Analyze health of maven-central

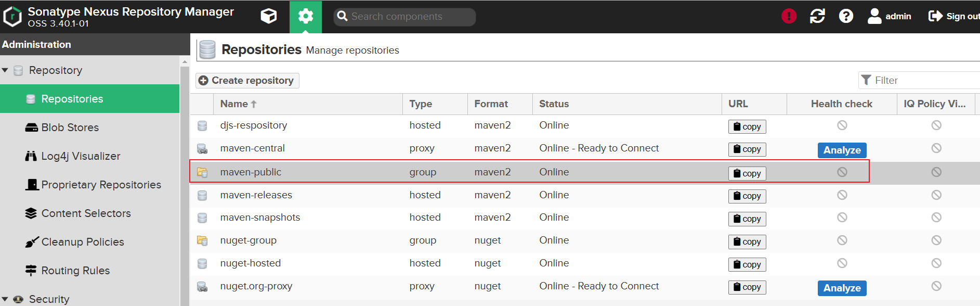(x=842, y=150)
